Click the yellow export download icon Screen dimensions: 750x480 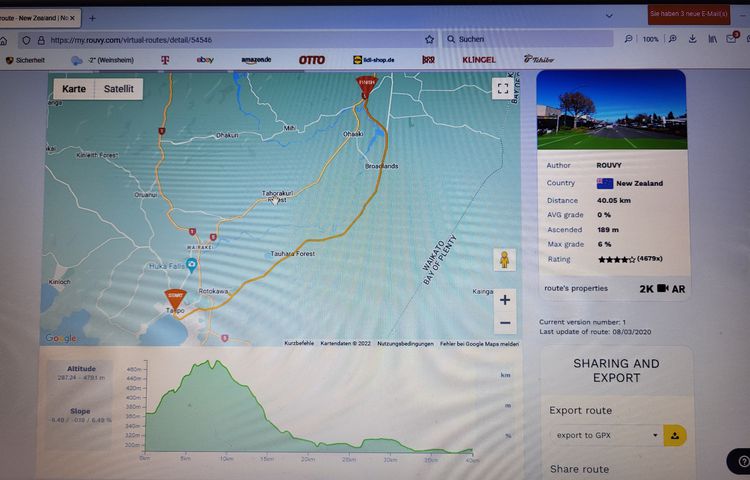pyautogui.click(x=675, y=435)
